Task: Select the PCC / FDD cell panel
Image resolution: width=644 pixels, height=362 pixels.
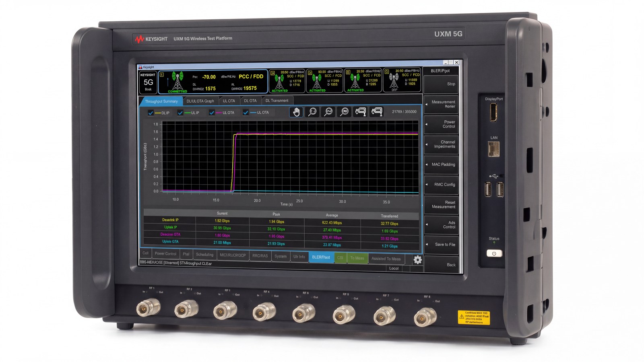Action: 213,82
